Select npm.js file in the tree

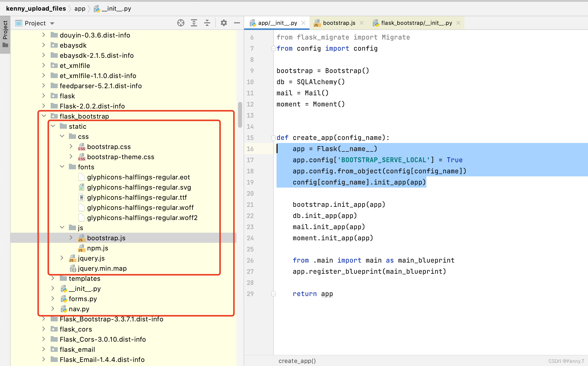click(97, 248)
